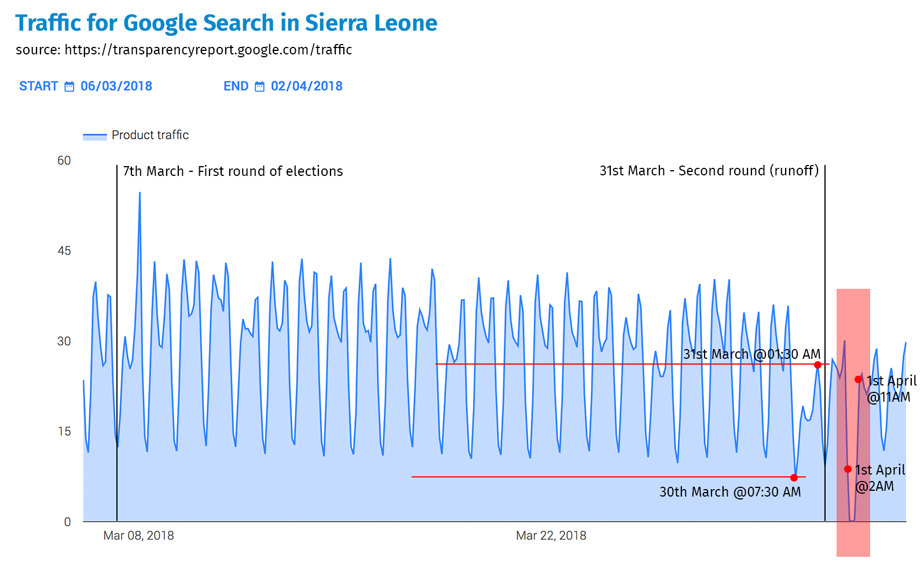The height and width of the screenshot is (562, 924).
Task: Click the chart title about Sierra Leone
Action: [x=226, y=23]
